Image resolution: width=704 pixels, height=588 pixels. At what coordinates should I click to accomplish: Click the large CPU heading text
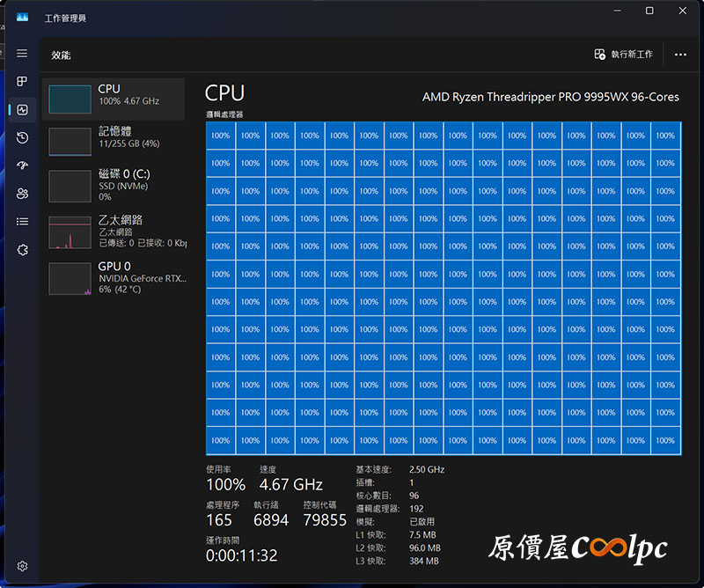click(224, 93)
